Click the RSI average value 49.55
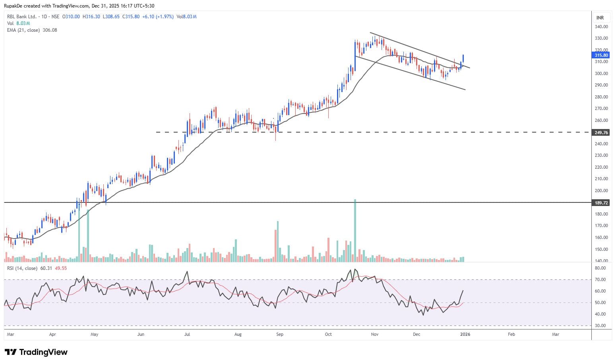 (x=61, y=268)
